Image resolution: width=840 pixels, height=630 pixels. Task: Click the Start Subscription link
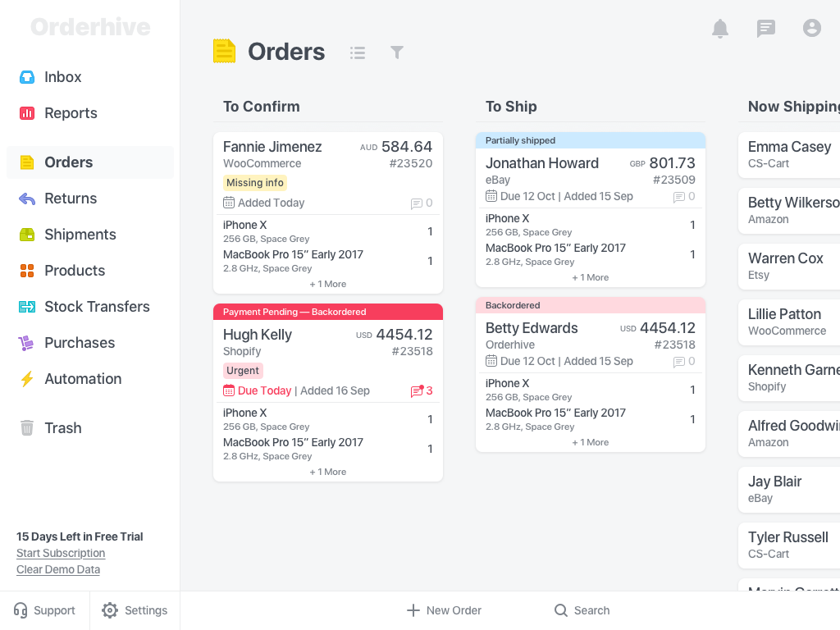pyautogui.click(x=61, y=553)
